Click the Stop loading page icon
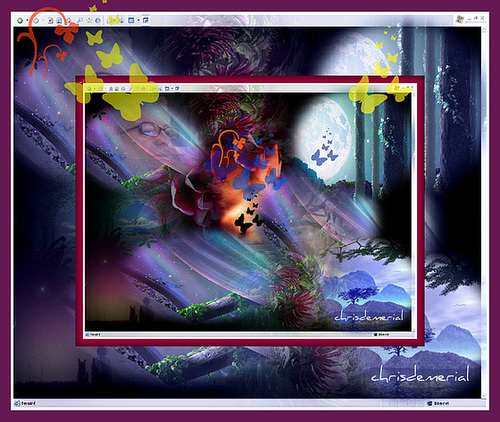Screen dimensions: 500x422 pyautogui.click(x=50, y=21)
